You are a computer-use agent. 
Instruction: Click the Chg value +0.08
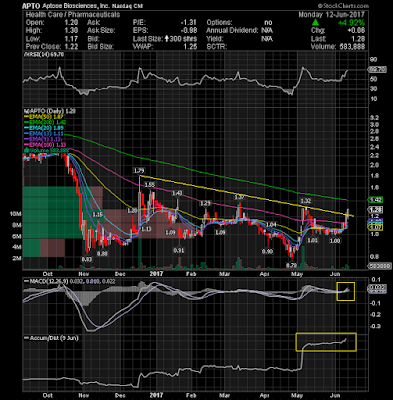coord(357,31)
